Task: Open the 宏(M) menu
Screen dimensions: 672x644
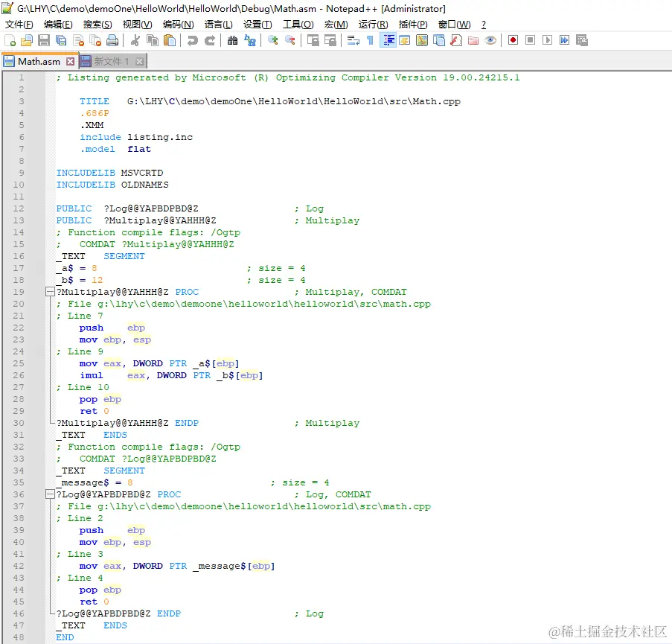Action: (336, 25)
